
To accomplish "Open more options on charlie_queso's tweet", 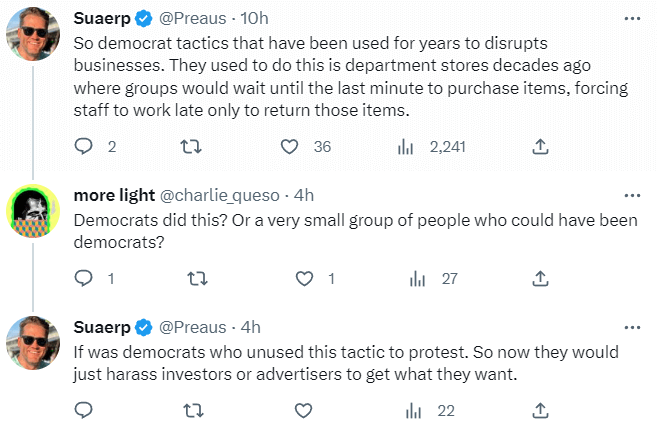I will point(632,196).
